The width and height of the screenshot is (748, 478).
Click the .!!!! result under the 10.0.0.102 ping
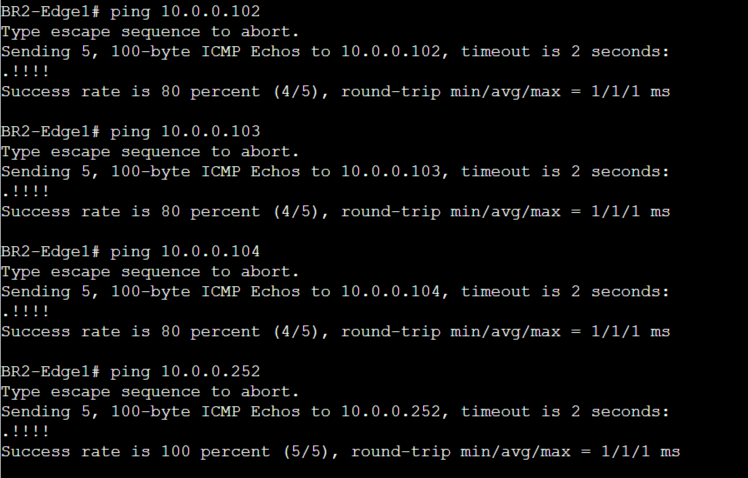25,72
